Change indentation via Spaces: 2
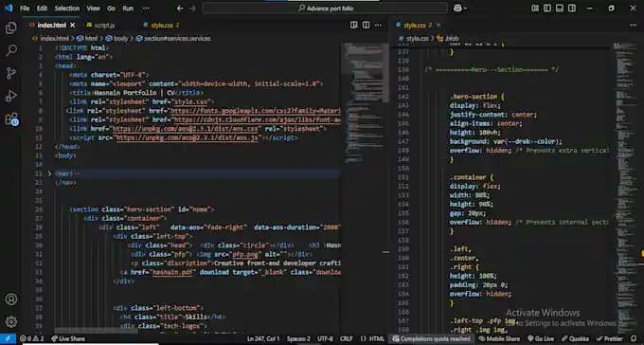This screenshot has height=345, width=644. tap(298, 338)
